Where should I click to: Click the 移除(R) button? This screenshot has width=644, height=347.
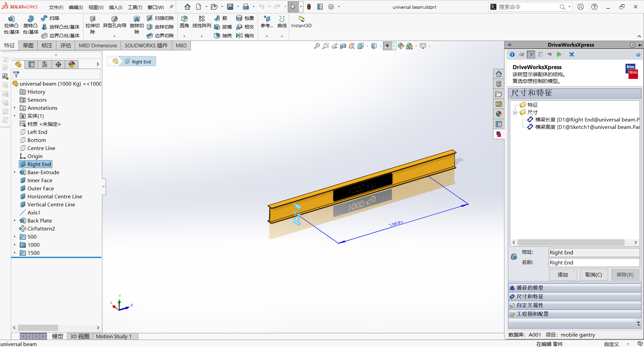tap(625, 275)
